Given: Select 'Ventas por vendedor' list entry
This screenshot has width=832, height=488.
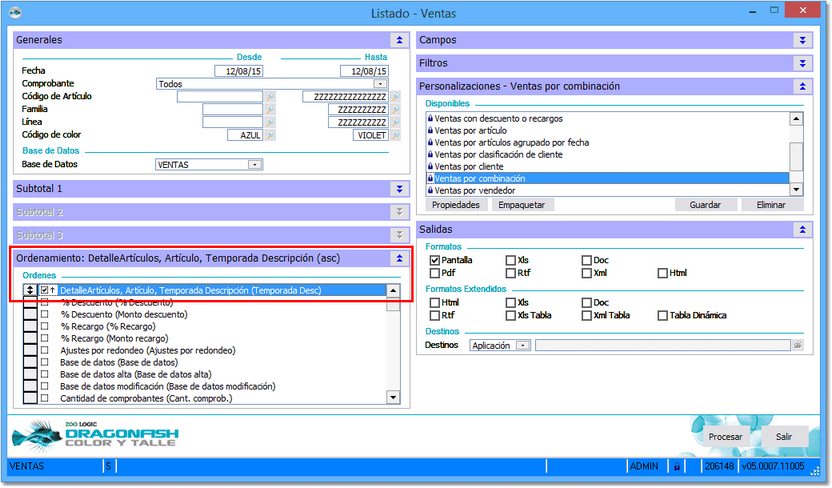Looking at the screenshot, I should (x=475, y=190).
